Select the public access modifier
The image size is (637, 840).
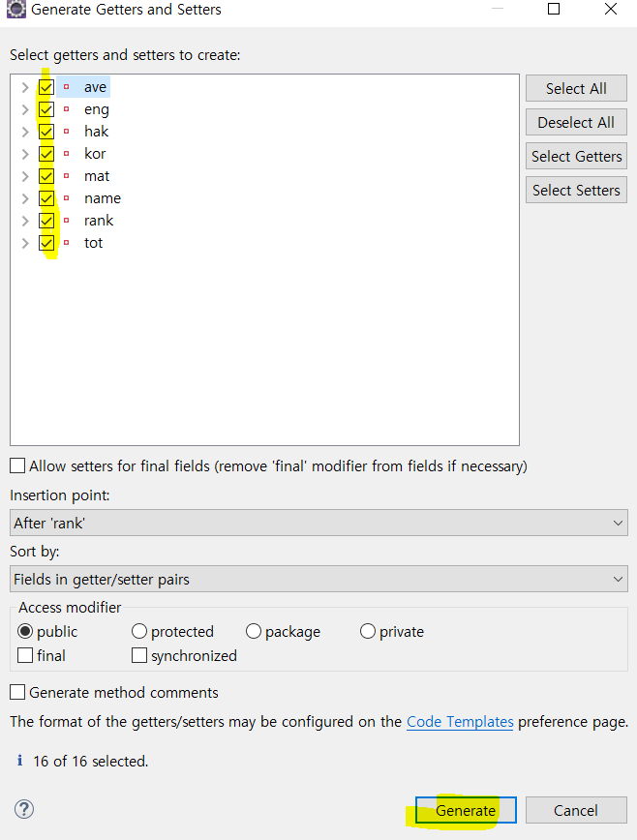[x=25, y=632]
